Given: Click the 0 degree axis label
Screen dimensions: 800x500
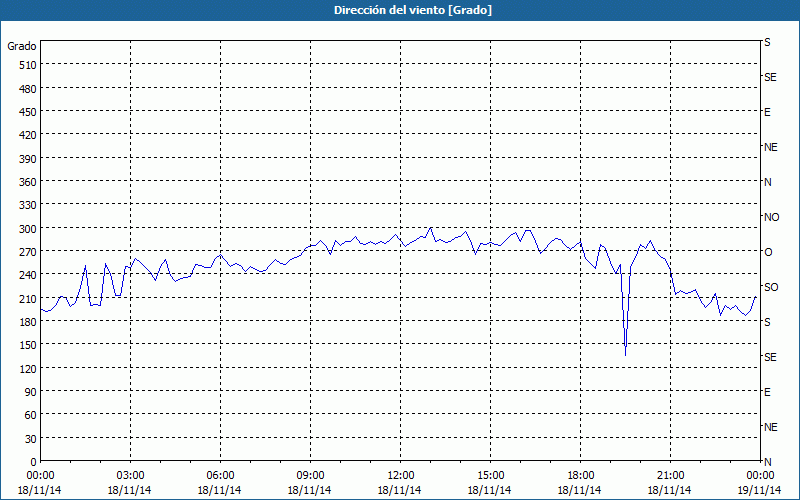Looking at the screenshot, I should pyautogui.click(x=34, y=462).
